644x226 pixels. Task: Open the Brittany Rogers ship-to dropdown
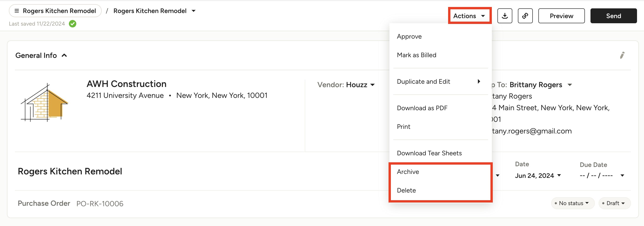(x=570, y=85)
